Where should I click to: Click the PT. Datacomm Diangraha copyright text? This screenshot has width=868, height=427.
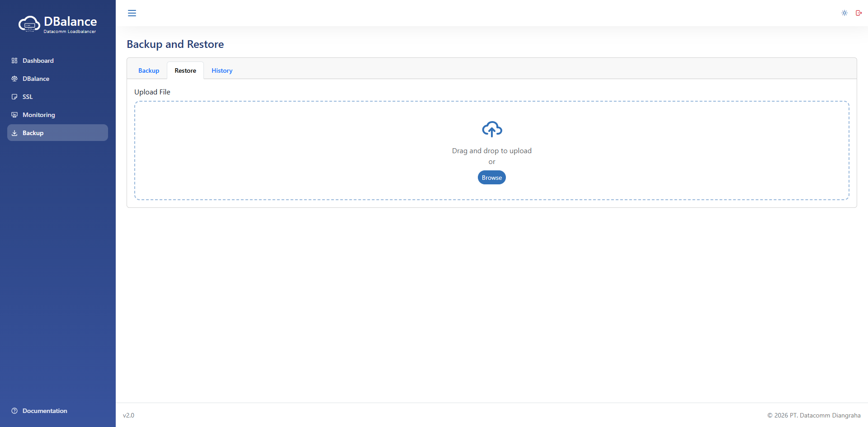pyautogui.click(x=814, y=415)
